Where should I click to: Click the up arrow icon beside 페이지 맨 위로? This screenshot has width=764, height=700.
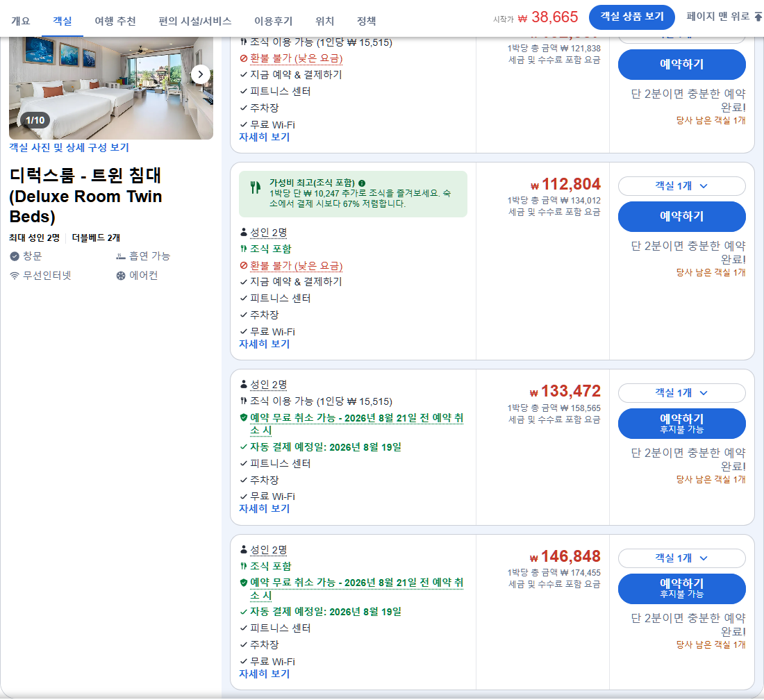(758, 17)
